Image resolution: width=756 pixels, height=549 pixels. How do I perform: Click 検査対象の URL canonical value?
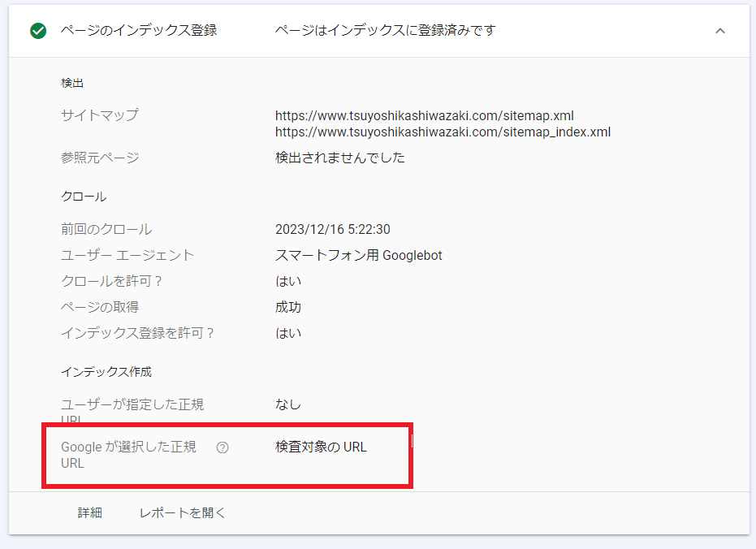320,446
